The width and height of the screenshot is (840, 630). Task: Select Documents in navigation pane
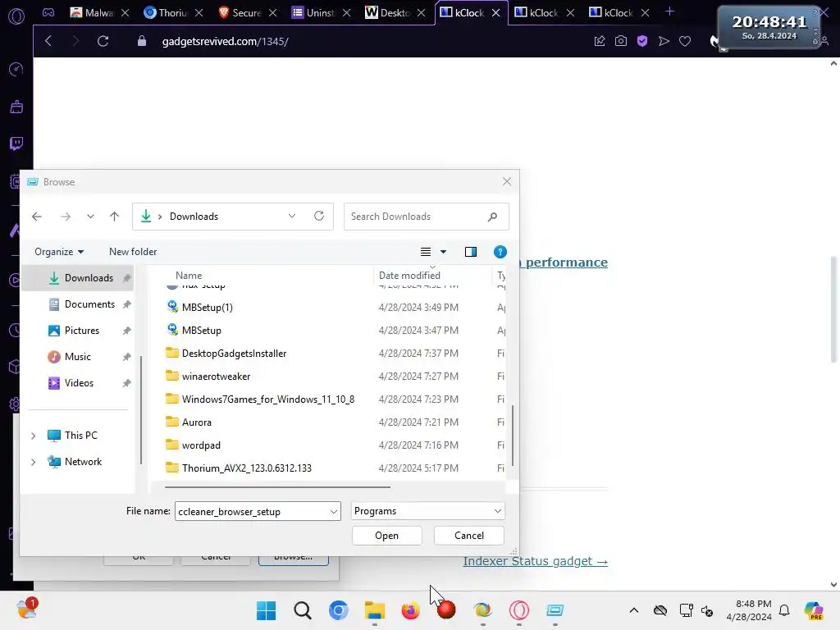point(78,304)
